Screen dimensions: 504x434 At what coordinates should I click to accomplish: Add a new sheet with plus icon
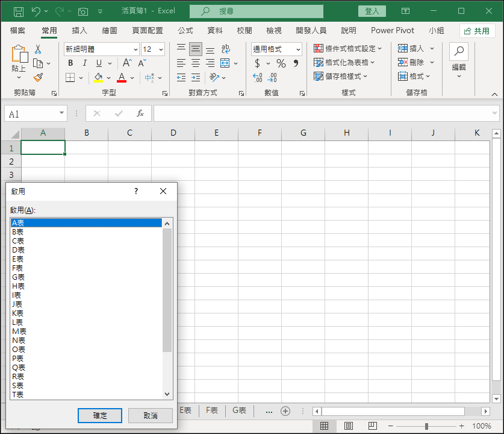coord(285,411)
